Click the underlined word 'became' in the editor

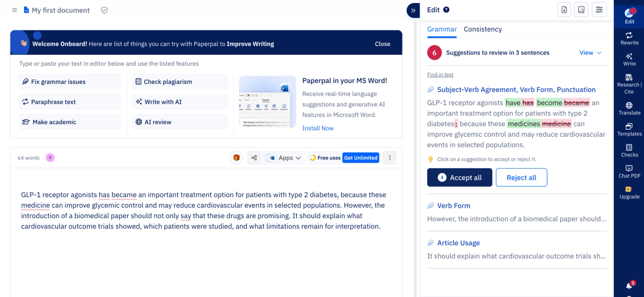[x=125, y=195]
